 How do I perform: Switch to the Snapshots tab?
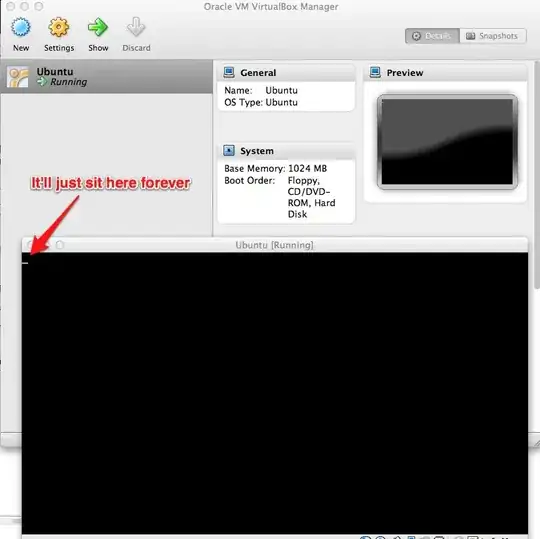(x=492, y=36)
